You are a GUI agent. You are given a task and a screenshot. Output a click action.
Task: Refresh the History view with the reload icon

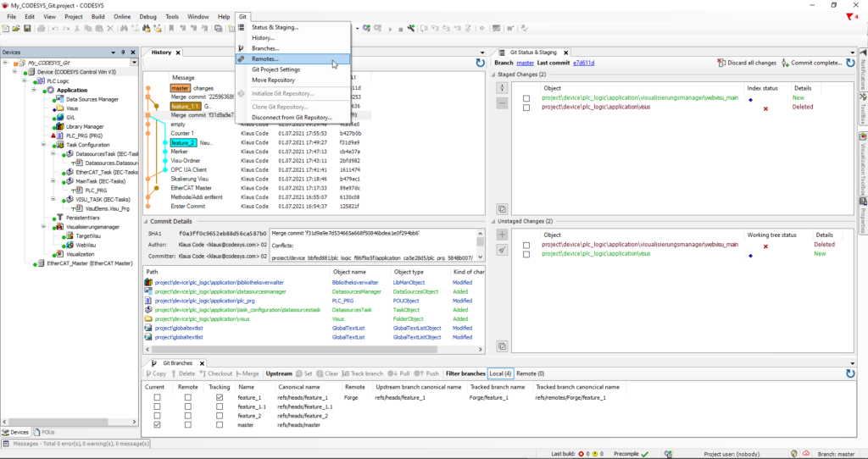[481, 62]
